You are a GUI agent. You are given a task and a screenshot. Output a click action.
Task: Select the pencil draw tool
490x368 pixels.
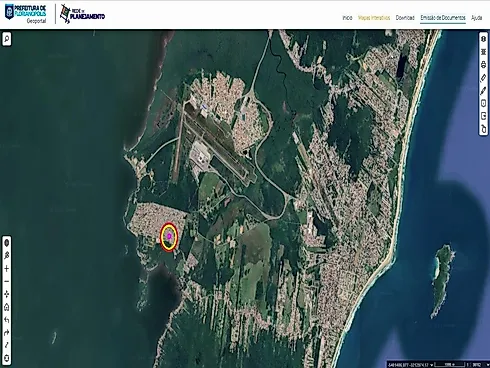point(483,90)
